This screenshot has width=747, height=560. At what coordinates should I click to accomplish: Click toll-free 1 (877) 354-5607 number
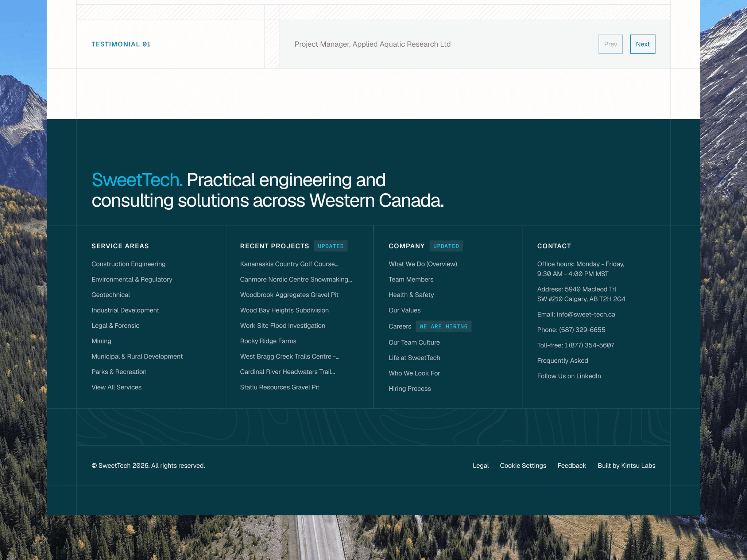589,345
